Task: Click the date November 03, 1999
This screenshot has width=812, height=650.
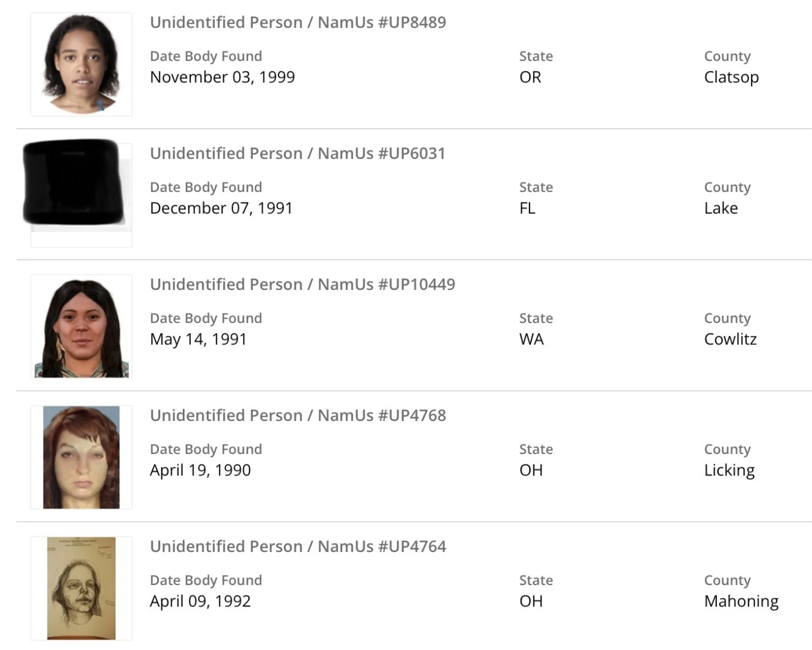Action: point(222,77)
